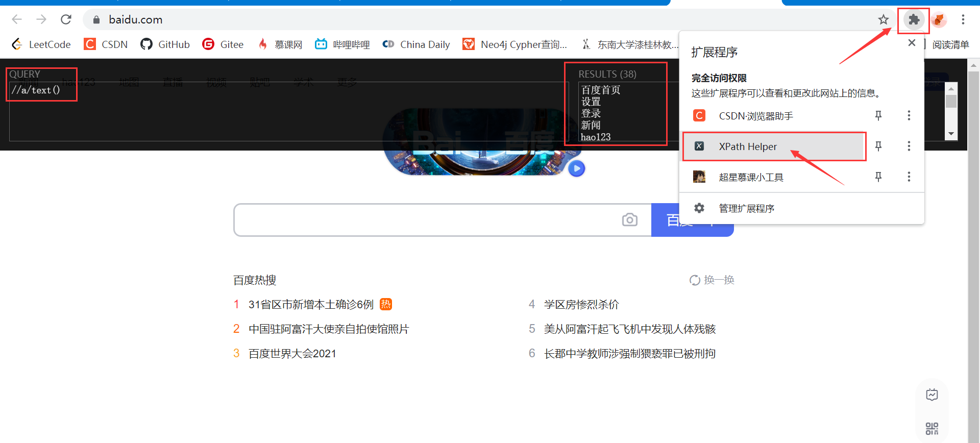This screenshot has width=980, height=443.
Task: Pin the 超星慕课小工具 extension
Action: (x=878, y=177)
